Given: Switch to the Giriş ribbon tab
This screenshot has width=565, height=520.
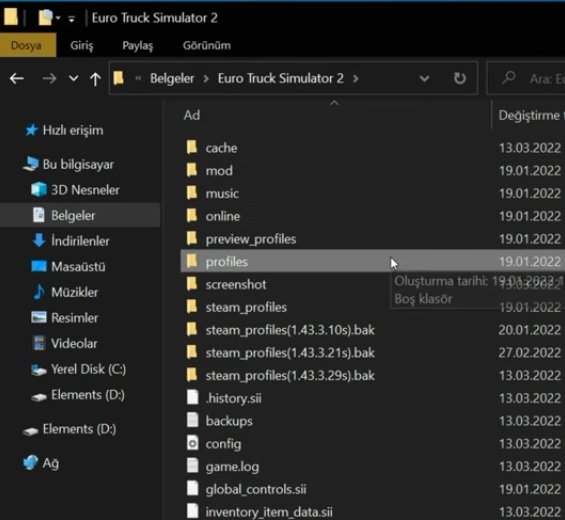Looking at the screenshot, I should [81, 45].
